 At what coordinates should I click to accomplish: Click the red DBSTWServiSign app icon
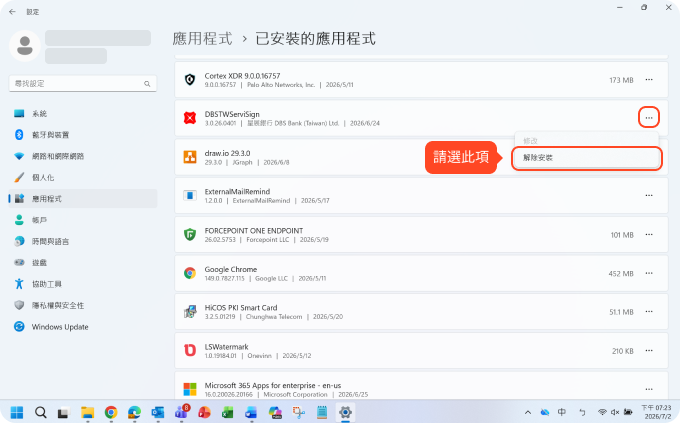[190, 118]
